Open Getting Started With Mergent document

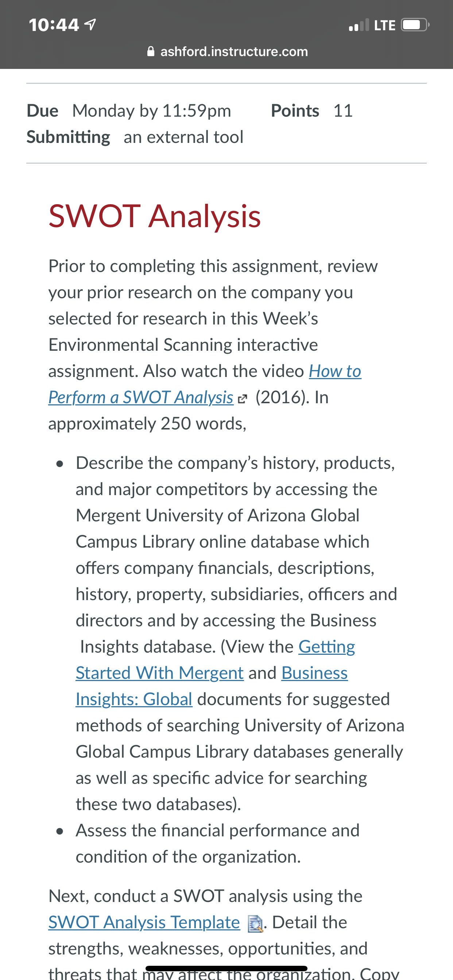click(216, 660)
